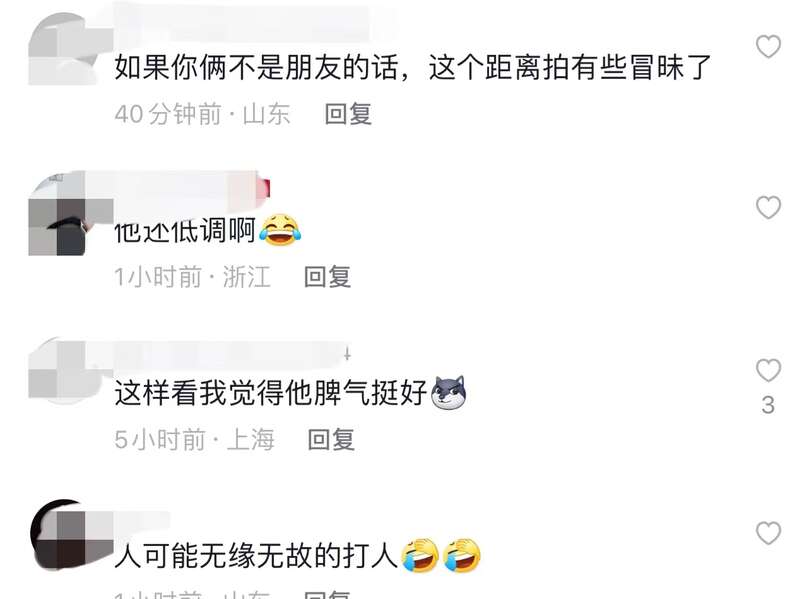This screenshot has width=800, height=599.
Task: Tap the first tilted laughing emoji
Action: coord(420,555)
